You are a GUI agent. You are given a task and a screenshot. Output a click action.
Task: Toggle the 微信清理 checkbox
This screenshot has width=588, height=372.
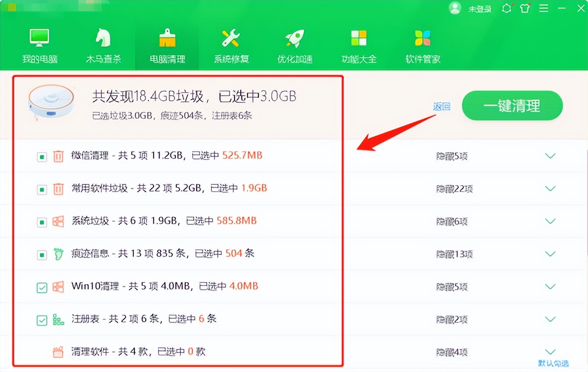pos(42,157)
